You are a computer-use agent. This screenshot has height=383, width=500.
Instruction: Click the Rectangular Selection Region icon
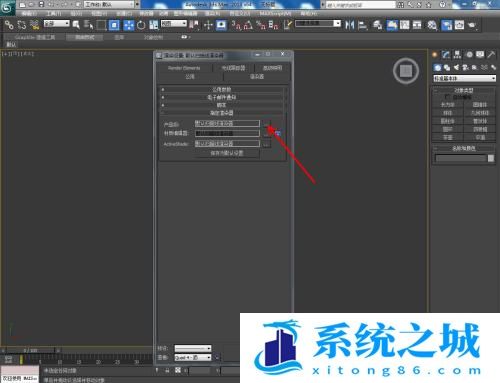(101, 25)
